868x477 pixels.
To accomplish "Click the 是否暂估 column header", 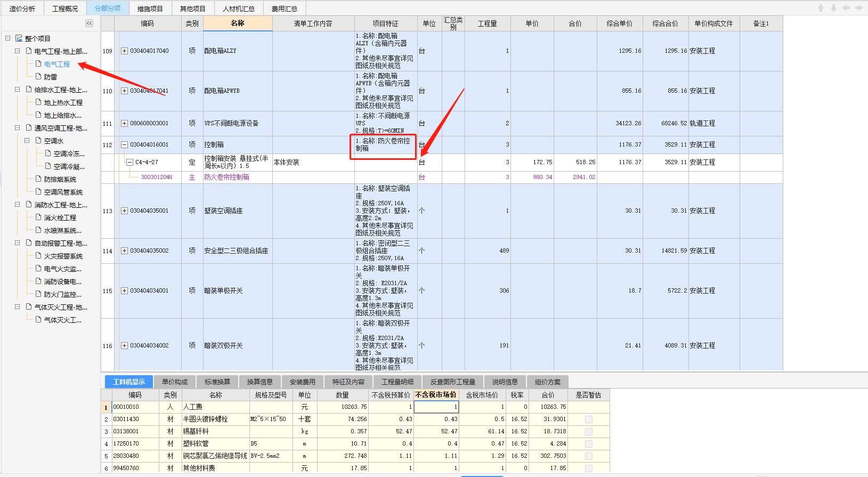I will 588,395.
